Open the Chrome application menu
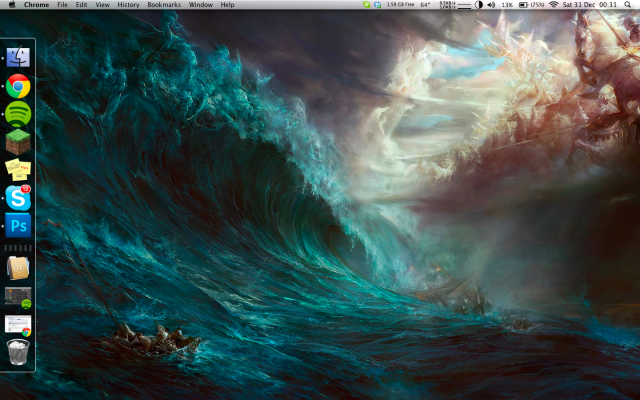640x400 pixels. (x=36, y=5)
